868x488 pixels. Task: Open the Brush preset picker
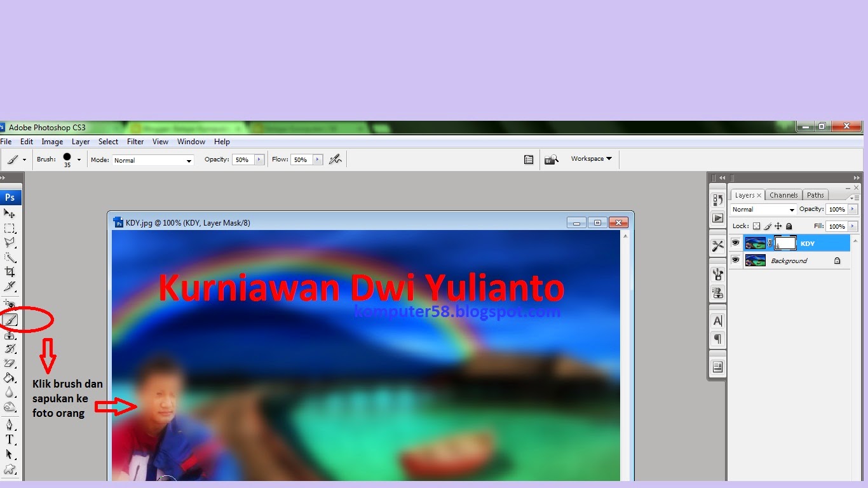pos(79,159)
